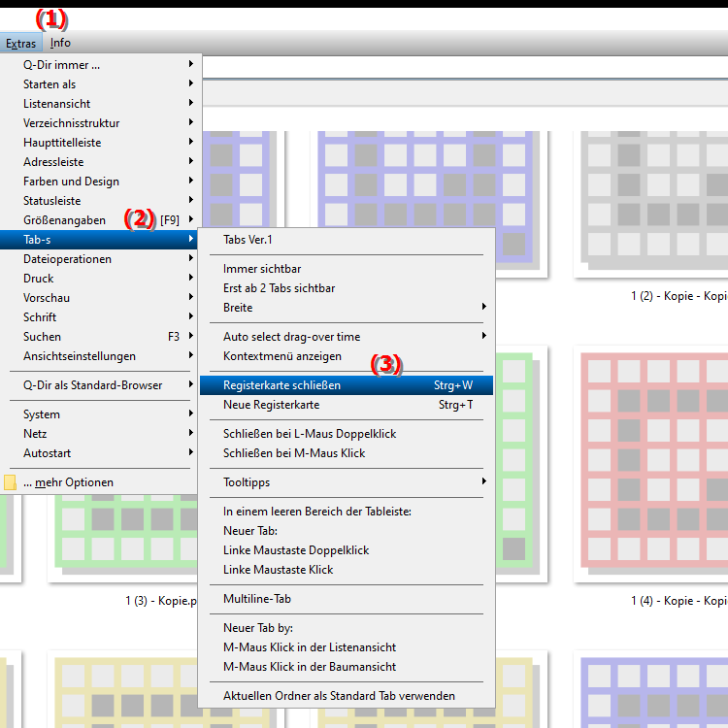Screen dimensions: 728x728
Task: Open 'Auto select drag-over time' submenu
Action: click(347, 337)
